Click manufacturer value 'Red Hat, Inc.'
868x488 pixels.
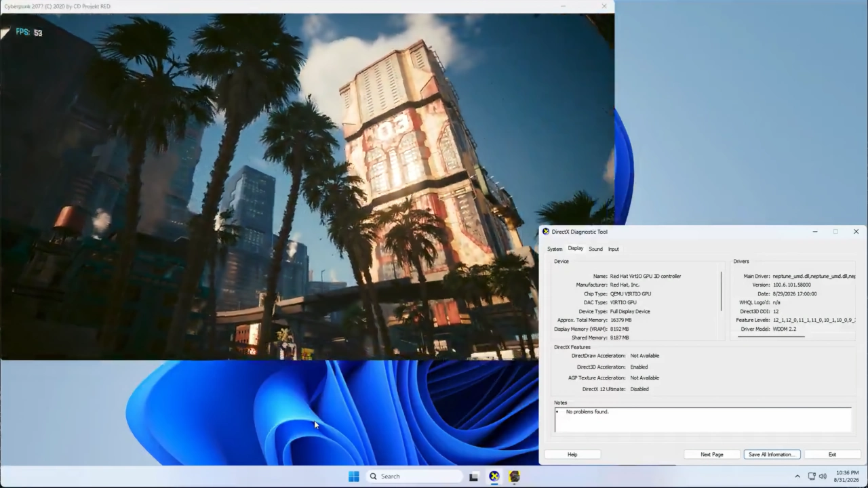coord(625,285)
